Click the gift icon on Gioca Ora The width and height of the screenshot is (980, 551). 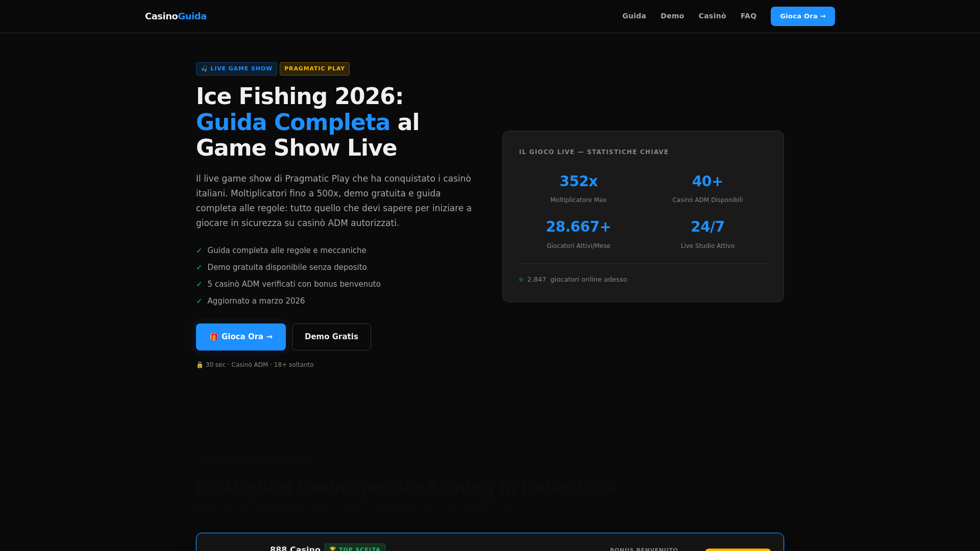point(214,337)
